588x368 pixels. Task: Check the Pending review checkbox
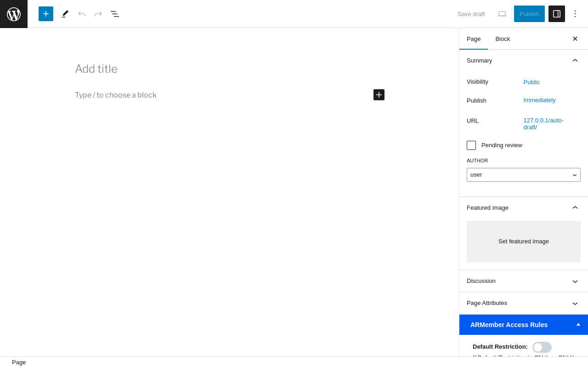coord(471,145)
